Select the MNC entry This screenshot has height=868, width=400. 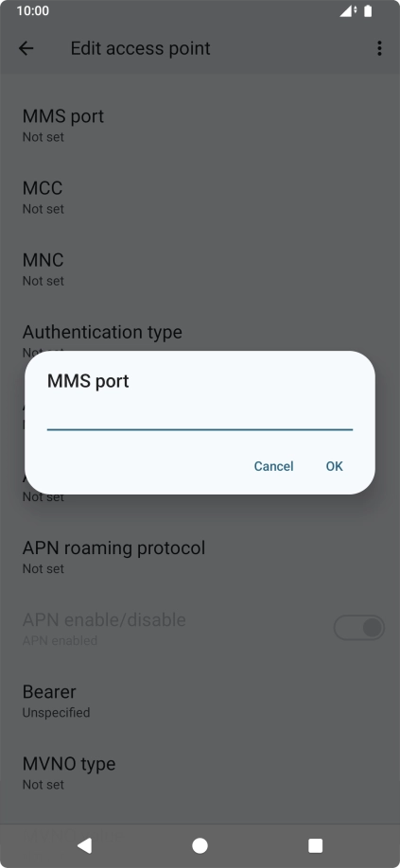coord(200,268)
